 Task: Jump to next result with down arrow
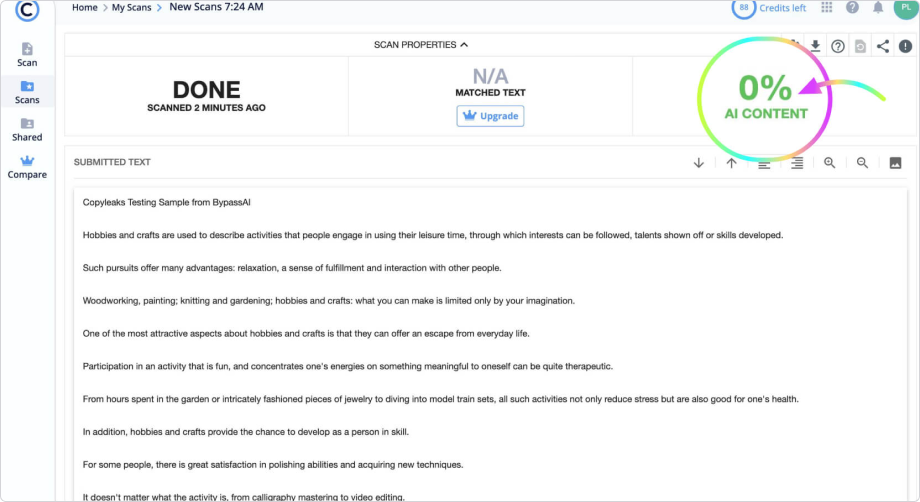pos(699,163)
